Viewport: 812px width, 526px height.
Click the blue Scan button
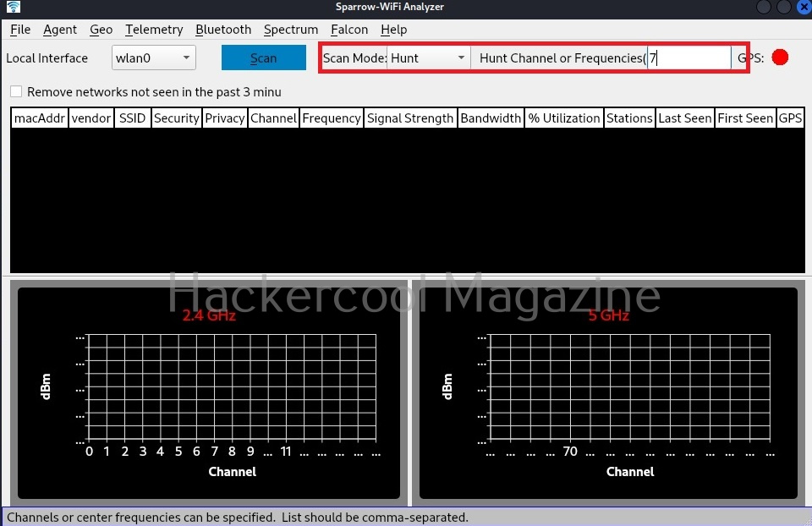tap(264, 58)
